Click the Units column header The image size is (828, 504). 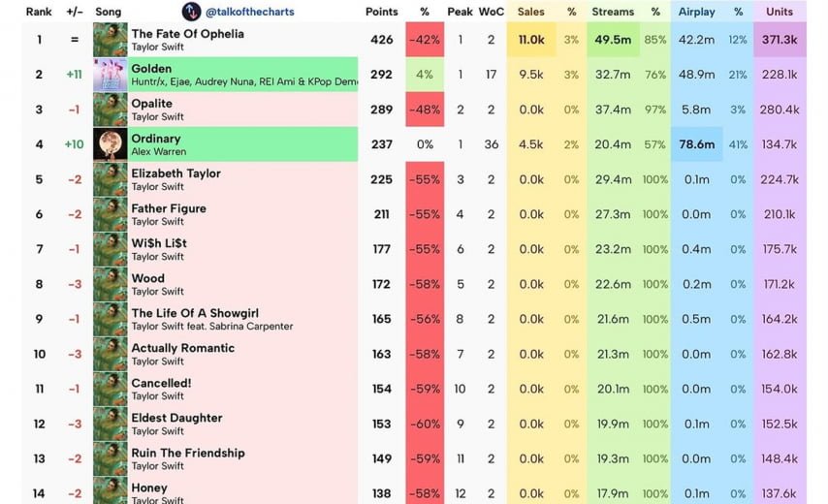[x=779, y=12]
